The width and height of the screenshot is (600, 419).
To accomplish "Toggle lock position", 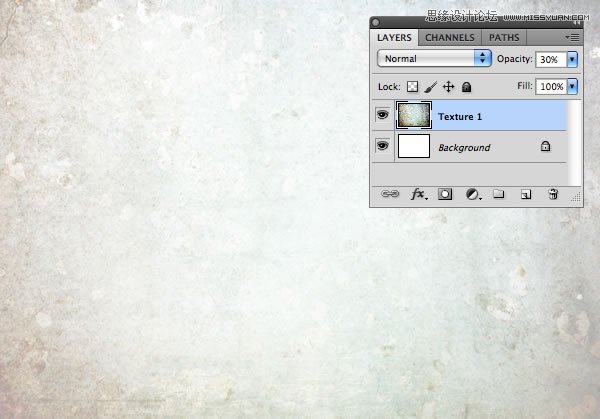I will pyautogui.click(x=448, y=88).
